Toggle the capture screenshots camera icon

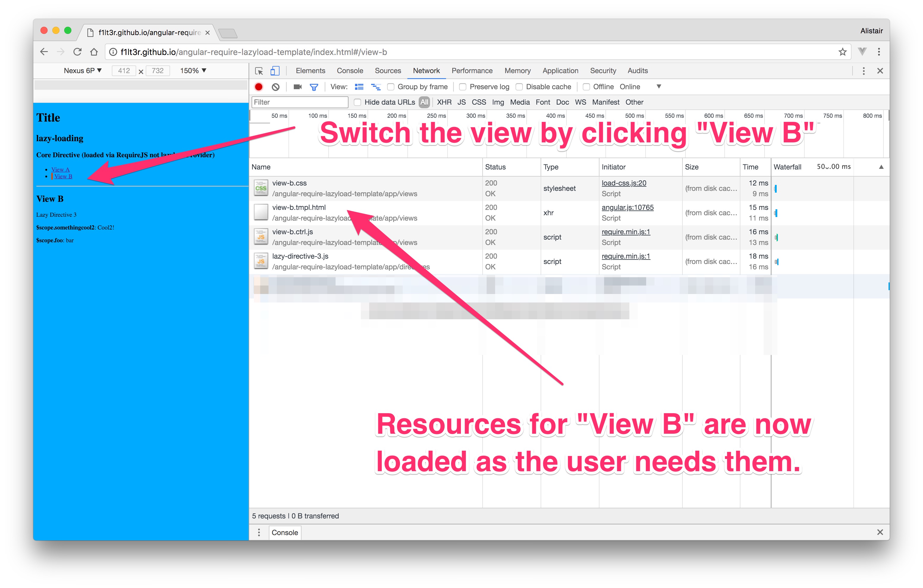pyautogui.click(x=297, y=87)
